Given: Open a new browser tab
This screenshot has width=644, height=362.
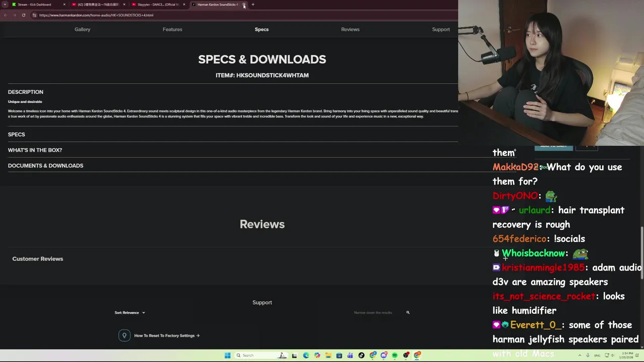Looking at the screenshot, I should point(253,5).
